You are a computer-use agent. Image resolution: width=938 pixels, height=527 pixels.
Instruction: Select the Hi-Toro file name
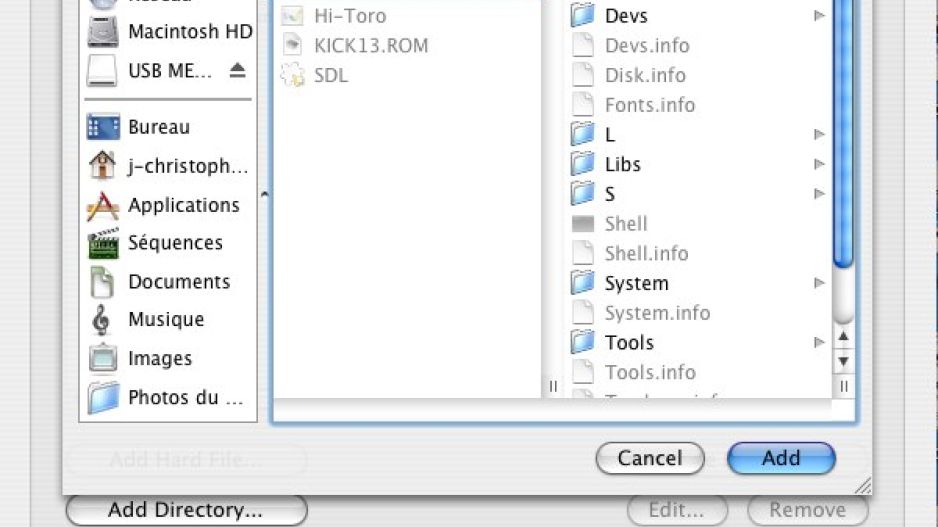click(350, 16)
